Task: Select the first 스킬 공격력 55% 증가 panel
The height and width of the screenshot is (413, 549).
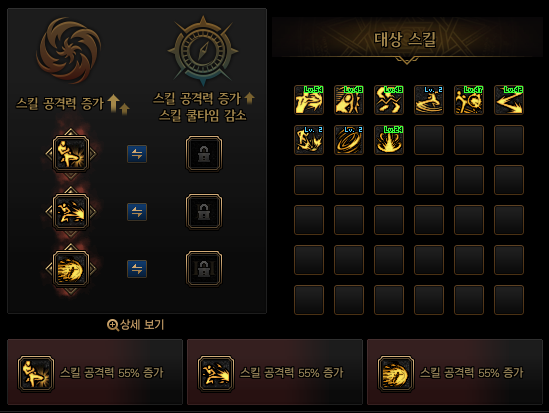Action: (95, 372)
